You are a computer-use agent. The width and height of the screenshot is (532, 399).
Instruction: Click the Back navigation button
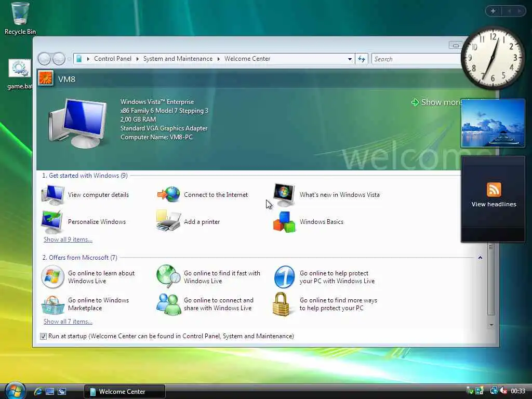(45, 59)
